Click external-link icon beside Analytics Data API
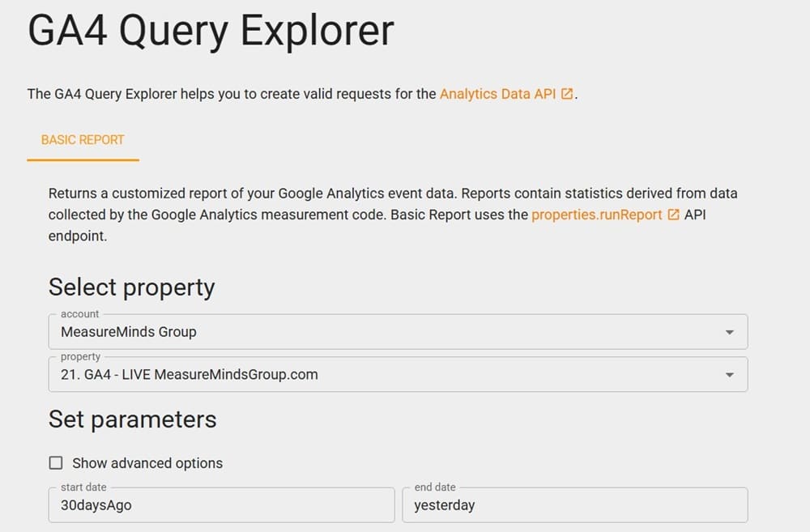Screen dimensions: 810x532 tap(567, 94)
